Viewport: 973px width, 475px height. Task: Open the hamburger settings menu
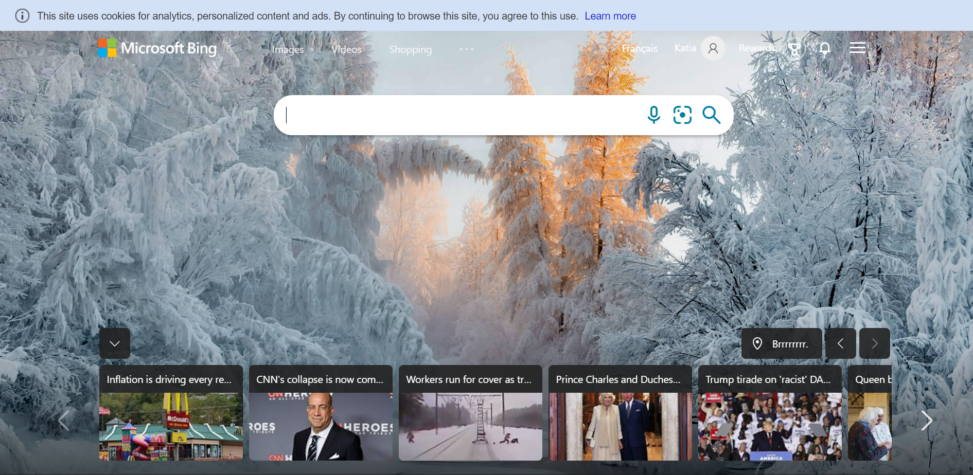[x=858, y=48]
